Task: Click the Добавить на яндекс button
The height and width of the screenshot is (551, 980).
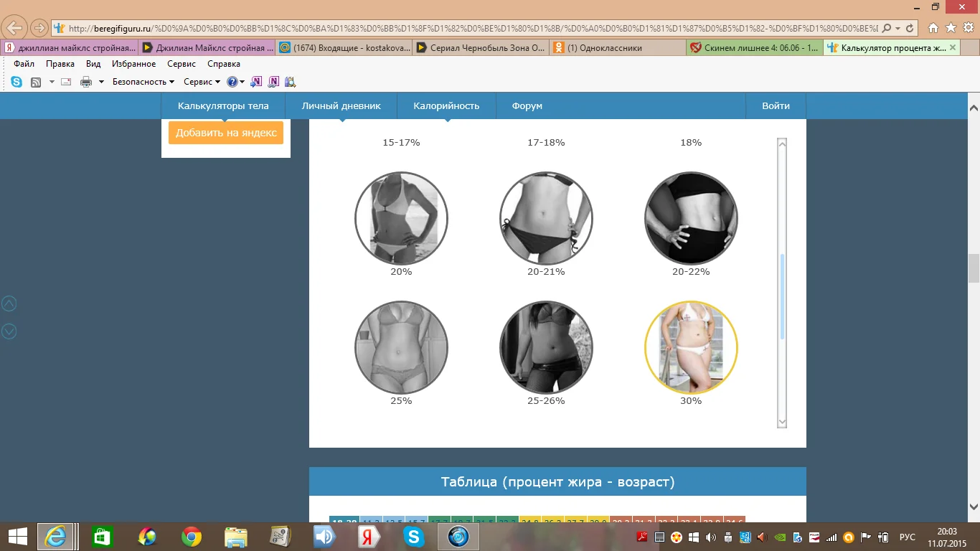Action: click(226, 133)
